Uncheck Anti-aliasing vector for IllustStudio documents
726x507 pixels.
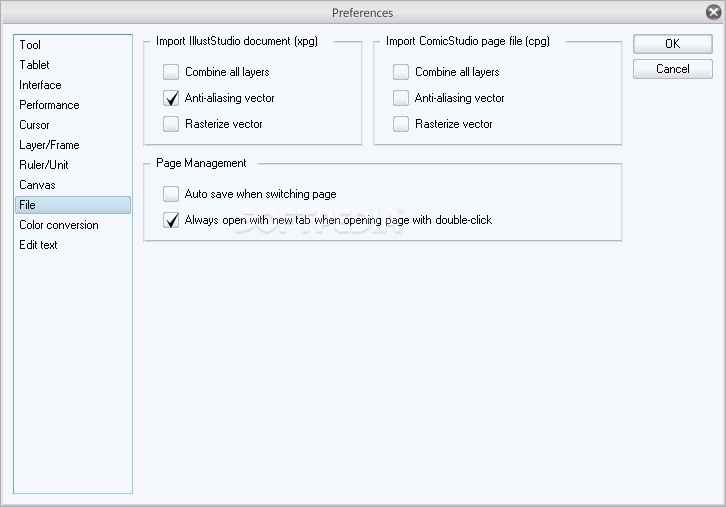[171, 98]
